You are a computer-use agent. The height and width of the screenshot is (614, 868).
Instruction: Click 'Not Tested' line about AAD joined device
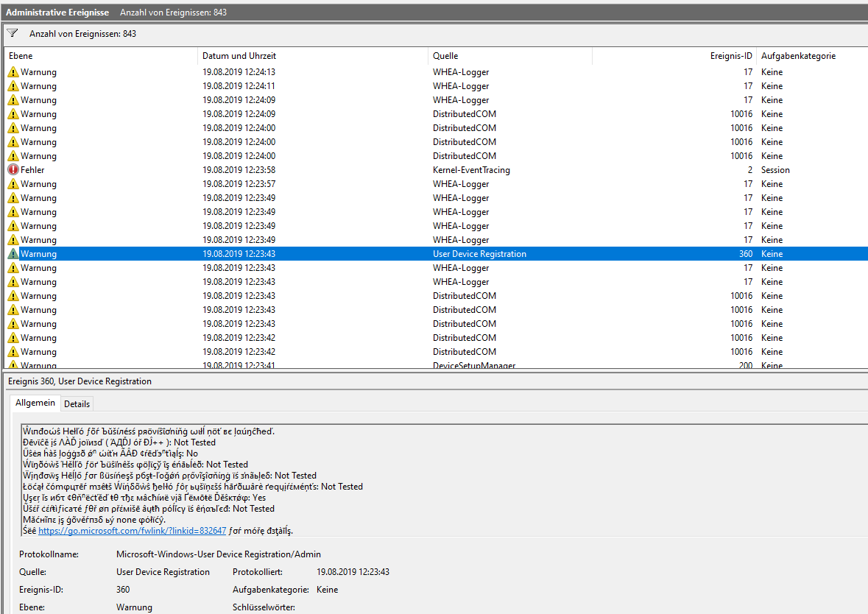pos(119,442)
